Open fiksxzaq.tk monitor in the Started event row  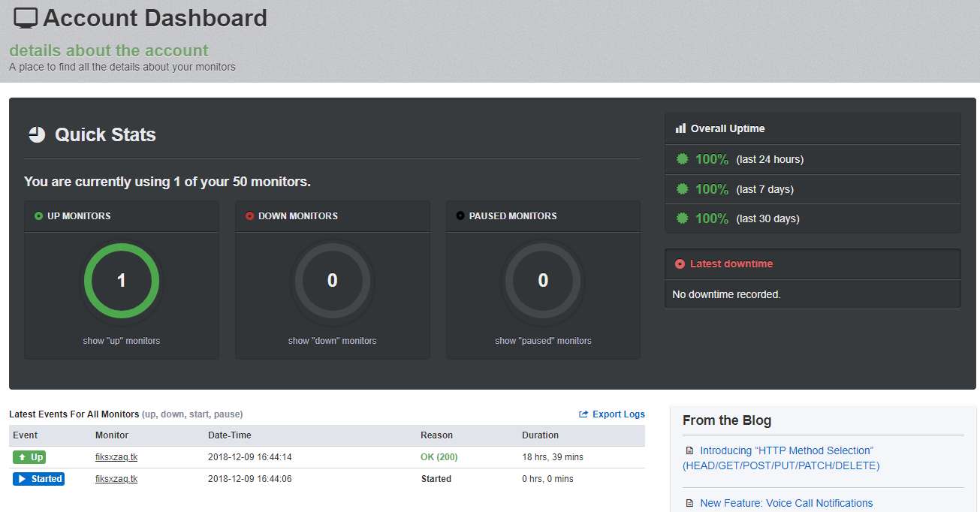pyautogui.click(x=116, y=479)
